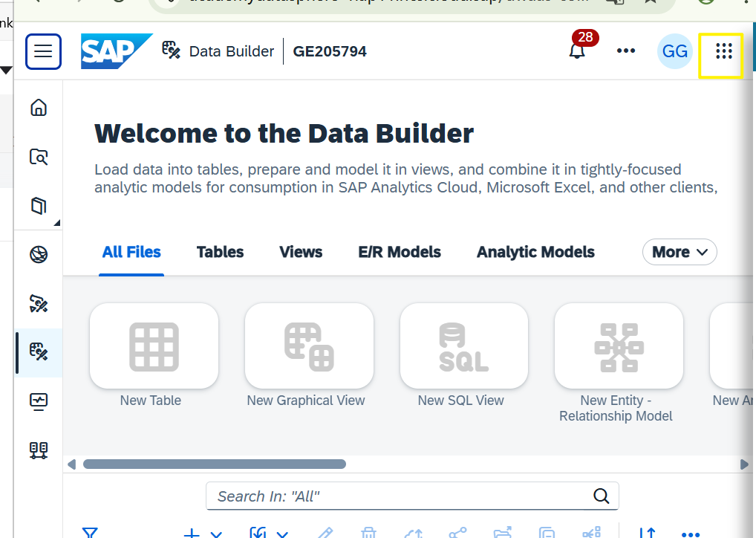Click the GE205794 space name
756x538 pixels.
[x=330, y=51]
